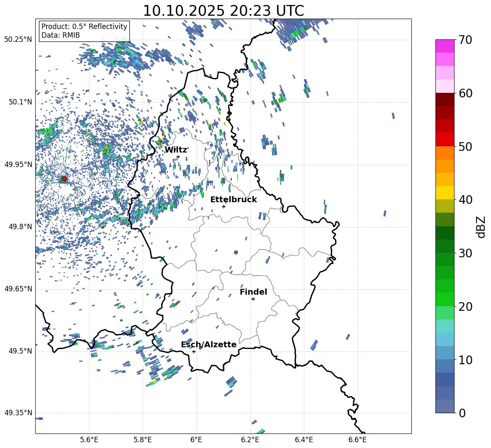Click the 70 dBZ magenta colorbar segment
Viewport: 491px width, 448px height.
point(445,46)
